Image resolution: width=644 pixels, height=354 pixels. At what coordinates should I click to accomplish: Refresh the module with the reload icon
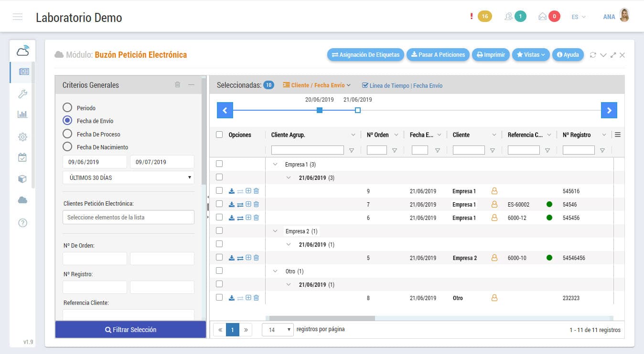click(593, 55)
